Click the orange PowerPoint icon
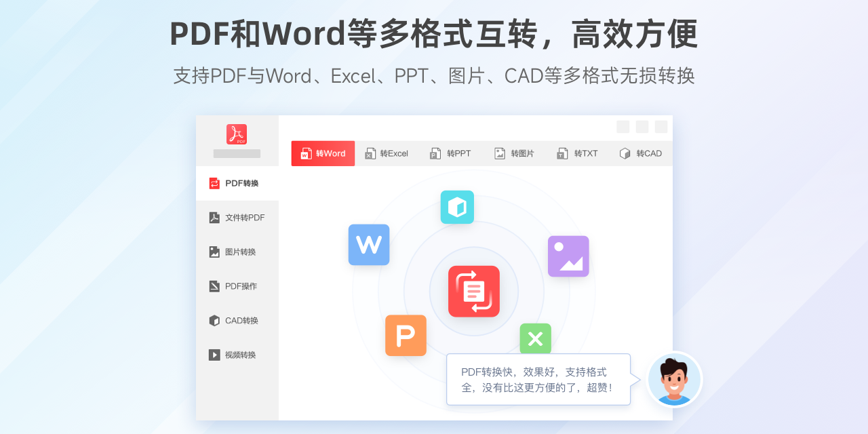868x434 pixels. pyautogui.click(x=406, y=335)
